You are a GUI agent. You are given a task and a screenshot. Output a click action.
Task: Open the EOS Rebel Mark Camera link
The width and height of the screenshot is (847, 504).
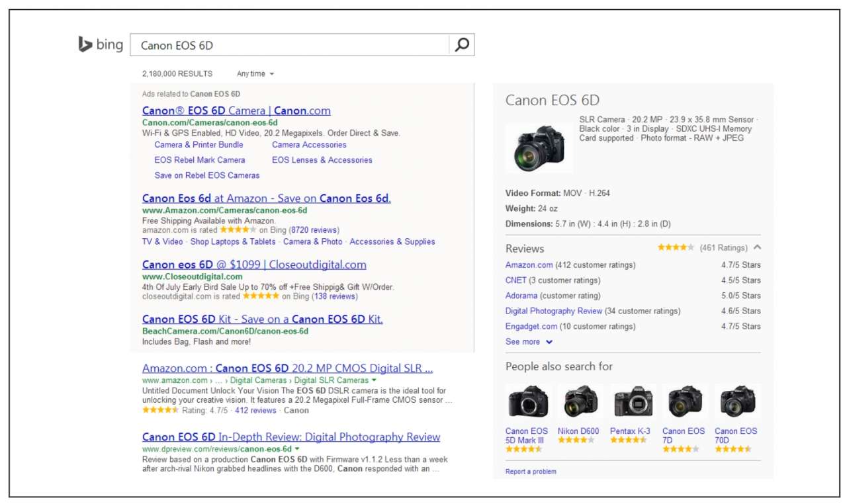pos(200,160)
